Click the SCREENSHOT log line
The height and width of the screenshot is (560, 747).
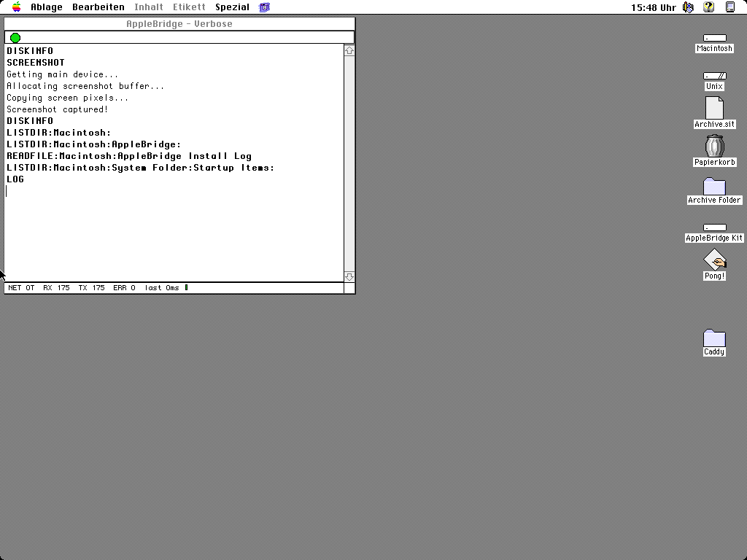click(36, 63)
